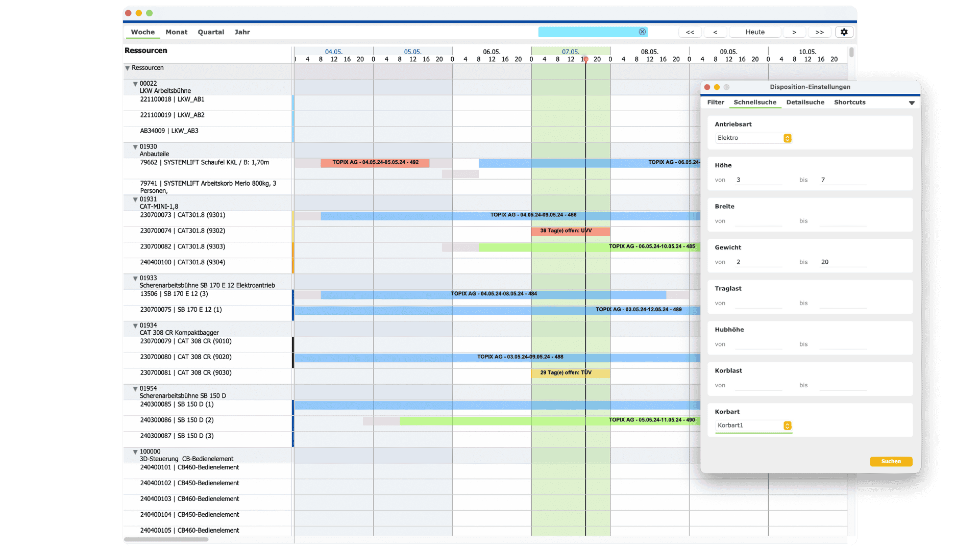Image resolution: width=980 pixels, height=551 pixels.
Task: Go to next period with > button
Action: (794, 32)
